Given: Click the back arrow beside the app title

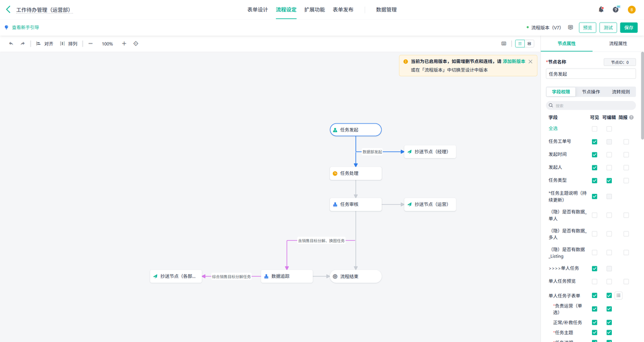Looking at the screenshot, I should click(x=8, y=10).
